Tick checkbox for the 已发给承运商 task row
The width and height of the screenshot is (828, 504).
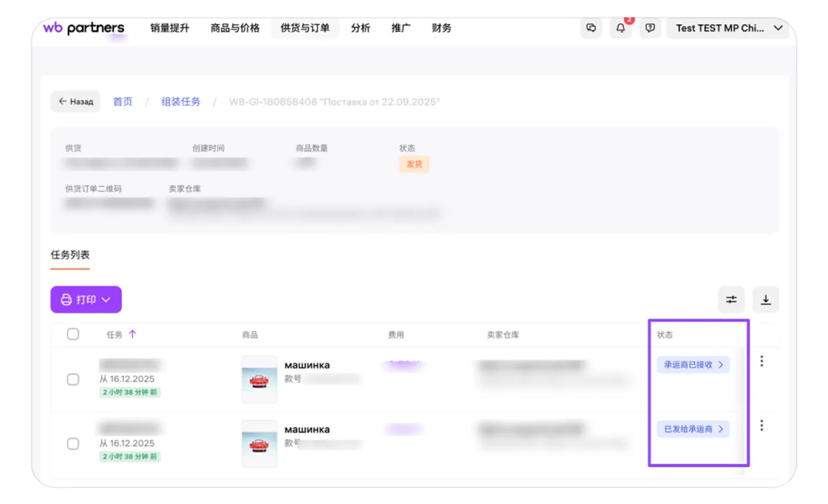coord(73,444)
